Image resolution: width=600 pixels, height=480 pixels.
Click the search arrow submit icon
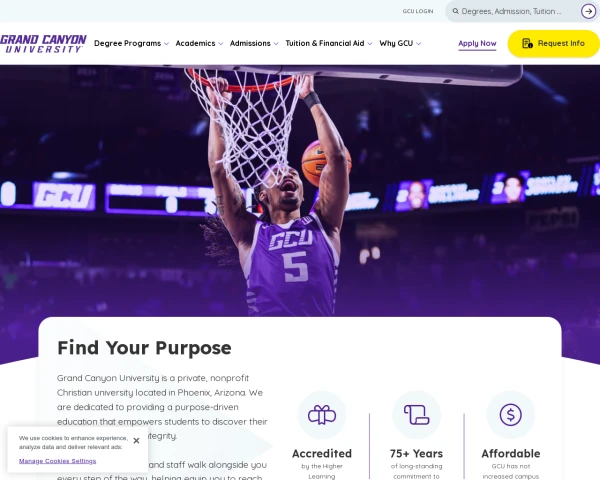(x=588, y=11)
